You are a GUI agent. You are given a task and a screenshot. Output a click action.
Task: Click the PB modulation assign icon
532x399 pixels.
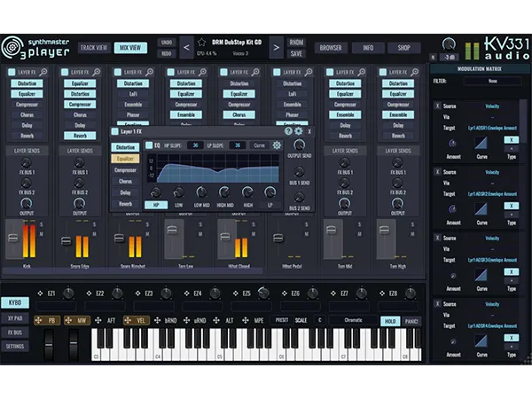click(38, 320)
